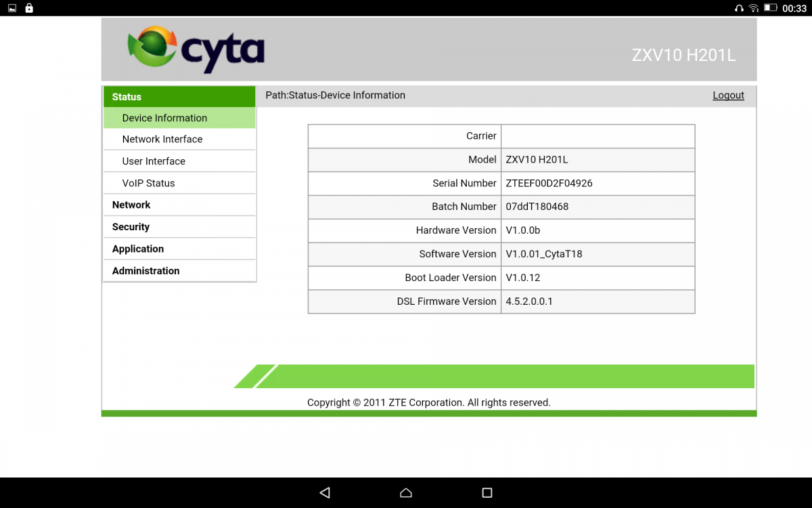This screenshot has width=812, height=508.
Task: Tap the battery status bar icon
Action: coord(771,8)
